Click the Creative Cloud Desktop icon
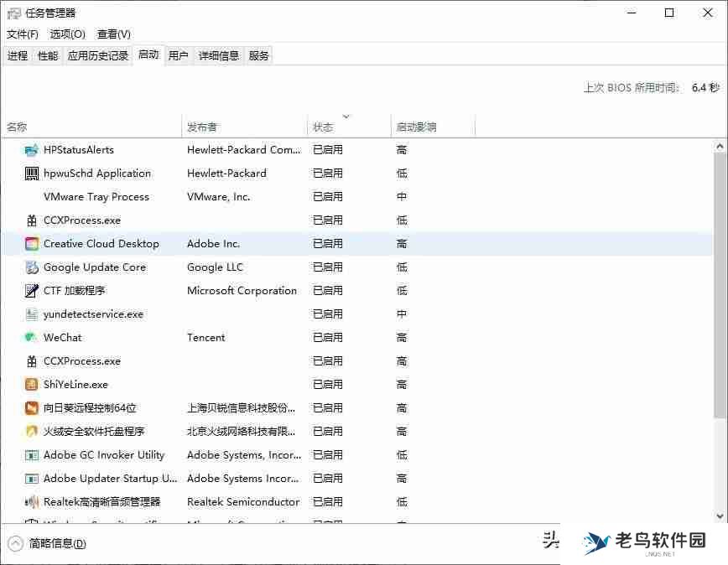The width and height of the screenshot is (728, 565). point(31,244)
